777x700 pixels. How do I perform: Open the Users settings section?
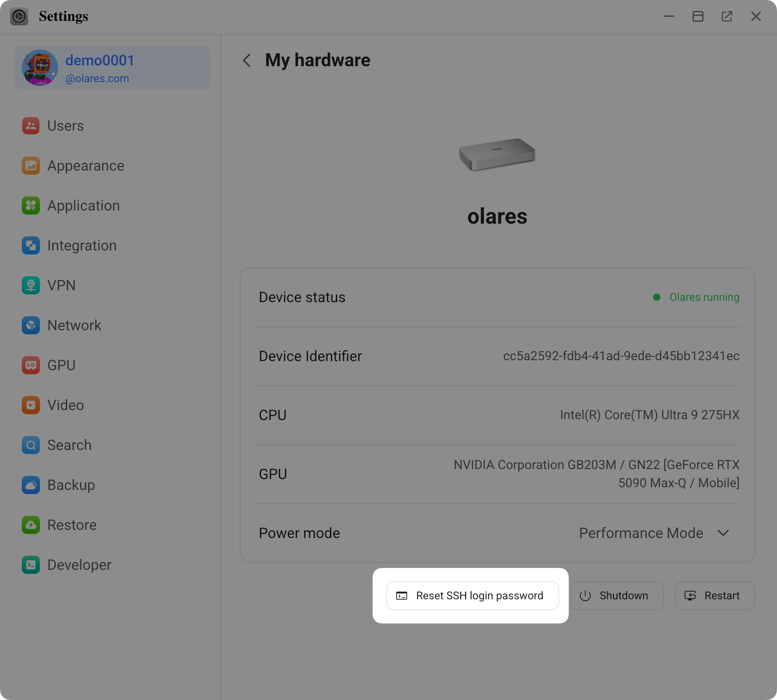pos(65,126)
